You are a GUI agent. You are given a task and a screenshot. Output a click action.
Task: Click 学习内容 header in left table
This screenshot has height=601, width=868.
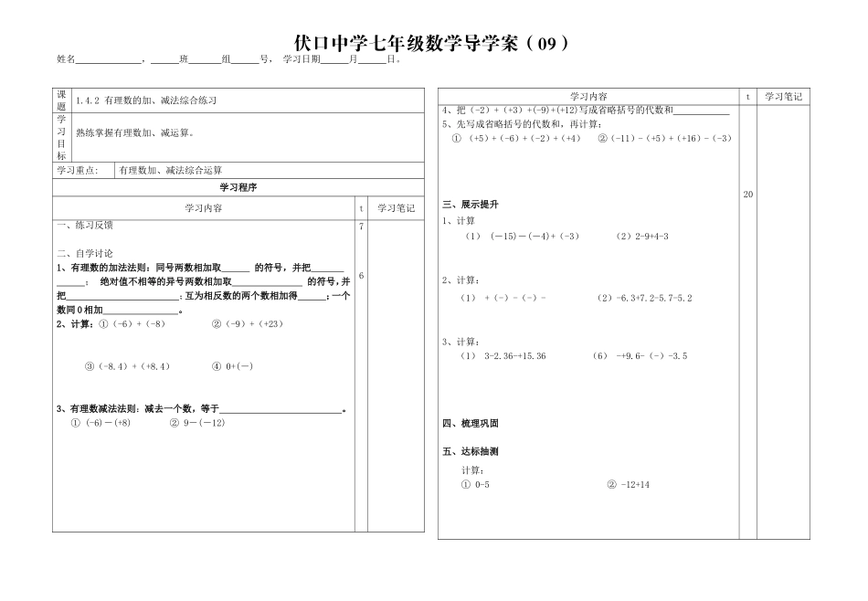(x=203, y=208)
